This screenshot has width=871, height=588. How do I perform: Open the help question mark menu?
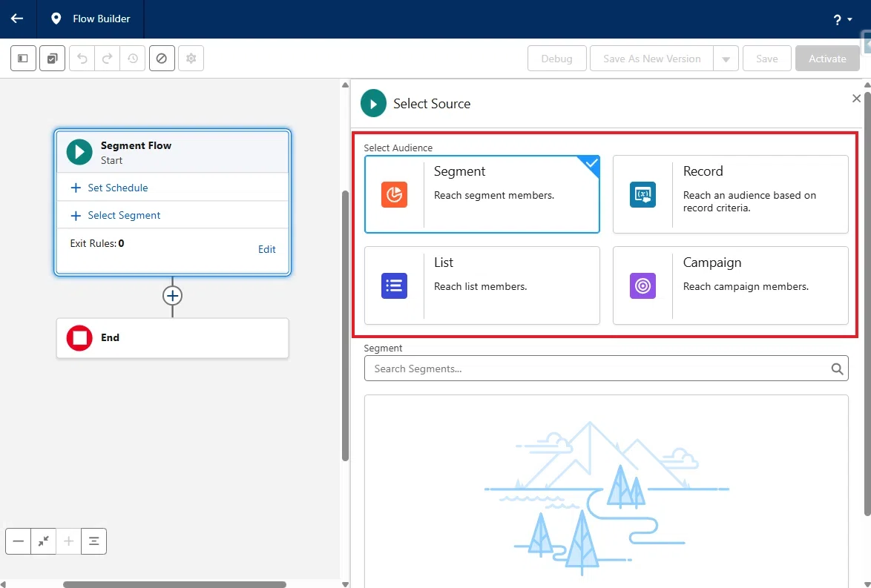click(842, 20)
